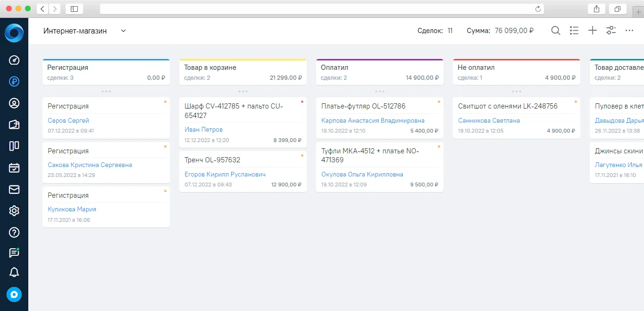Screen dimensions: 644x311
Task: Click the 8 399,00 ₽ amount
Action: pyautogui.click(x=288, y=140)
